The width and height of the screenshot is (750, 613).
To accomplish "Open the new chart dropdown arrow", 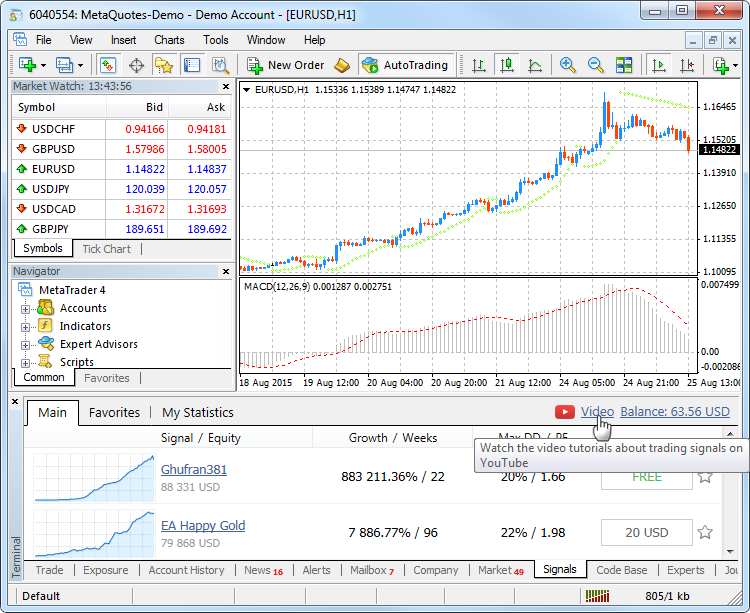I will pos(41,65).
